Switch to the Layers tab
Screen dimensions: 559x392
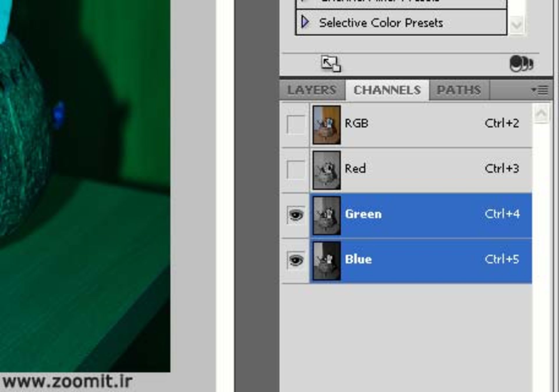pyautogui.click(x=312, y=90)
